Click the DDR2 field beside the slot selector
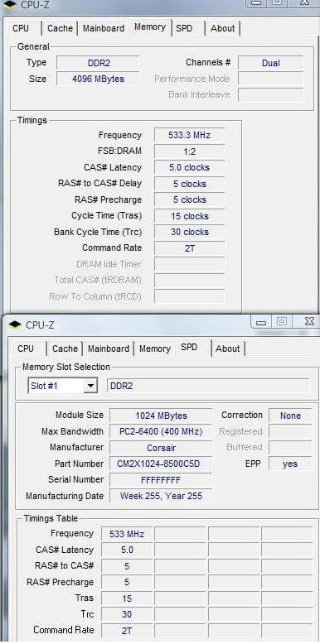The height and width of the screenshot is (644, 320). click(208, 386)
